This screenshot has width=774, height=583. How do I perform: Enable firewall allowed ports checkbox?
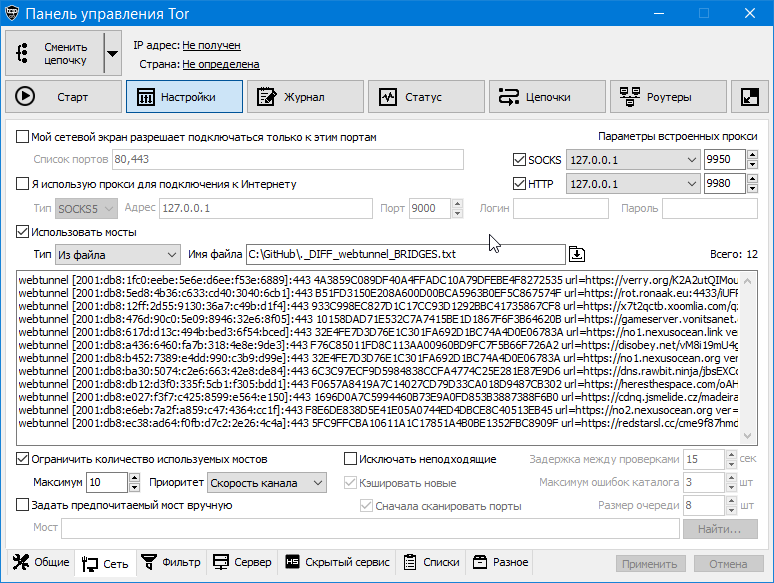point(22,137)
